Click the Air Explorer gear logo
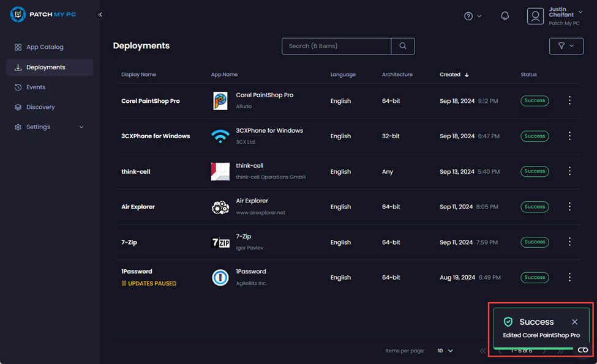The image size is (597, 364). tap(220, 207)
